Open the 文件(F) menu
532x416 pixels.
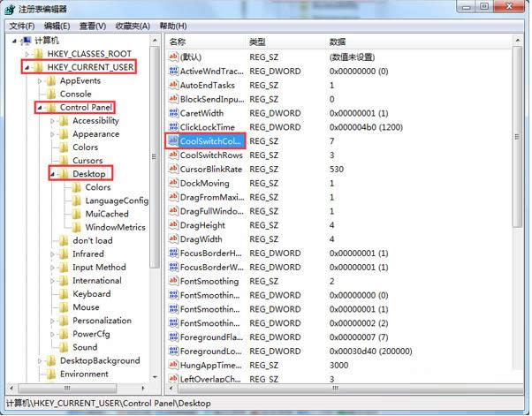[x=22, y=26]
